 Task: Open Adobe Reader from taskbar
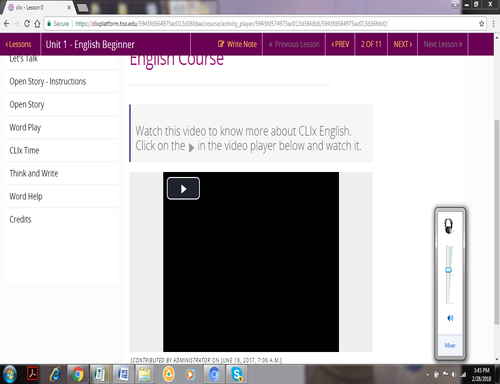pyautogui.click(x=32, y=374)
